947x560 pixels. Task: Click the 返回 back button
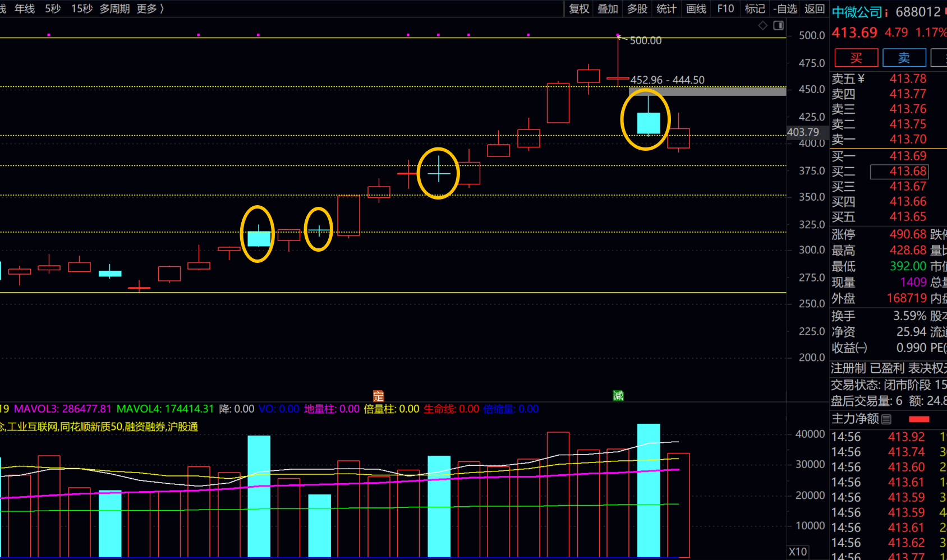tap(815, 8)
